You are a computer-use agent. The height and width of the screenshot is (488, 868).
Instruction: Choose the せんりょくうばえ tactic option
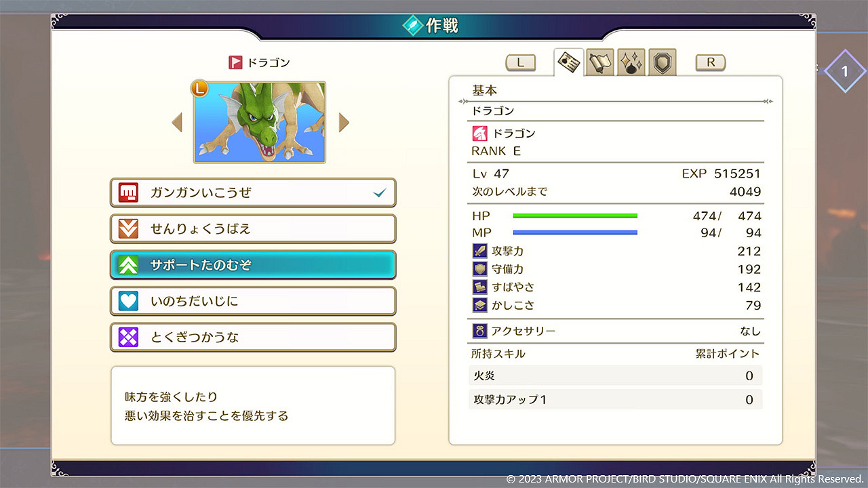pyautogui.click(x=253, y=228)
